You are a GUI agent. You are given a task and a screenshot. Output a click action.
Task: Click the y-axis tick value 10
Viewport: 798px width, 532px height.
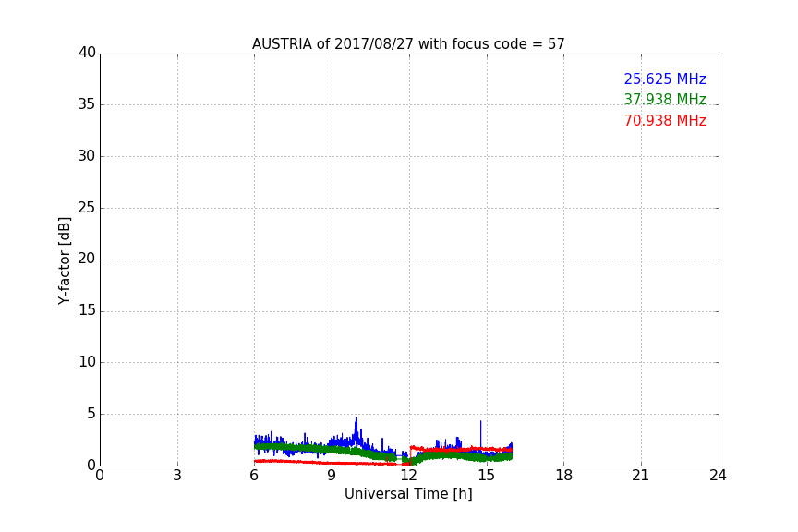(x=87, y=362)
